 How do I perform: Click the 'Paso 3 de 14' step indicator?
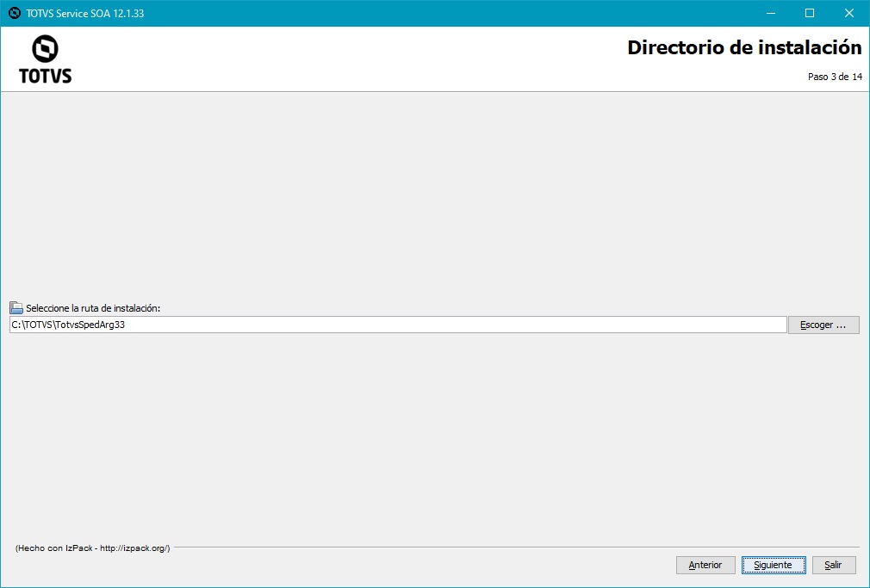pyautogui.click(x=835, y=77)
